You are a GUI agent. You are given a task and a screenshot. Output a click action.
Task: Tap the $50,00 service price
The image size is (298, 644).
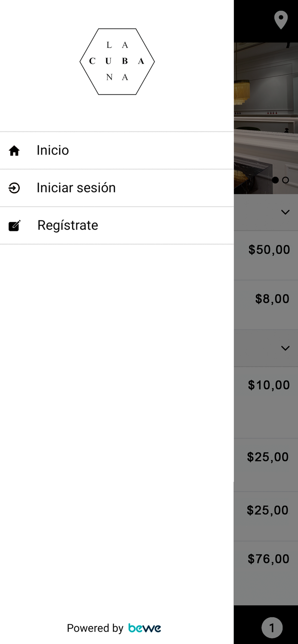click(x=269, y=250)
